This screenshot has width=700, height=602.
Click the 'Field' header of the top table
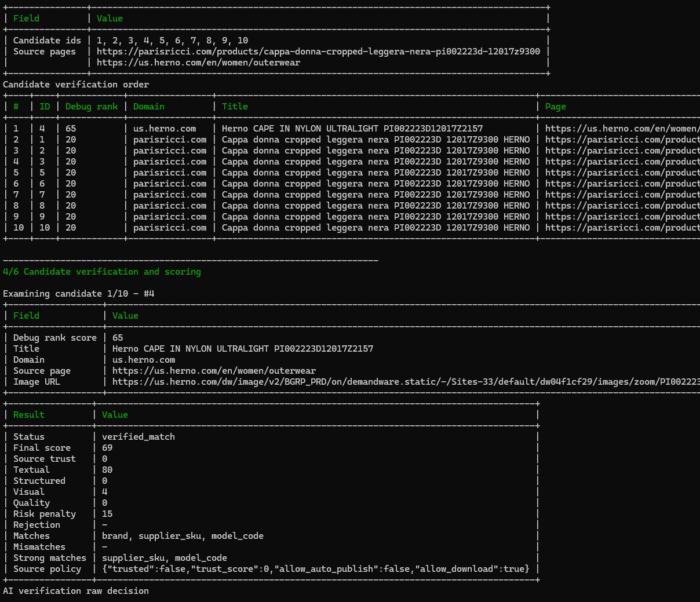(27, 19)
